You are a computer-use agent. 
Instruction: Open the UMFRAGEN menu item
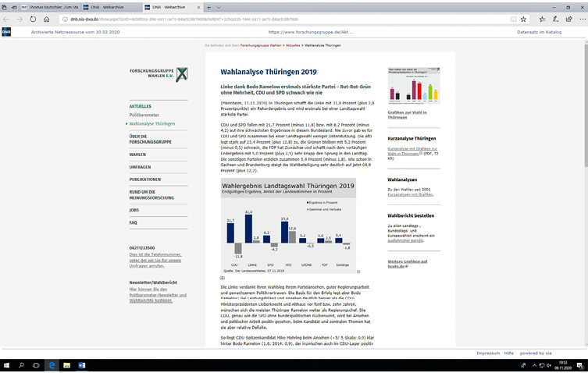tap(140, 167)
